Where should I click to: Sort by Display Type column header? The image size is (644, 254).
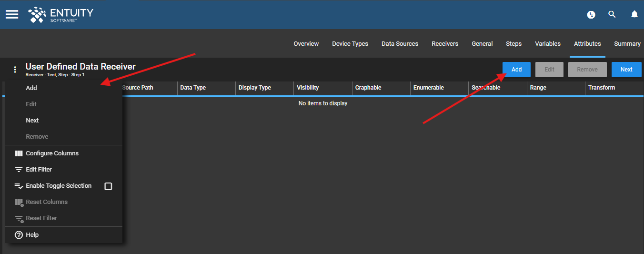(x=255, y=88)
